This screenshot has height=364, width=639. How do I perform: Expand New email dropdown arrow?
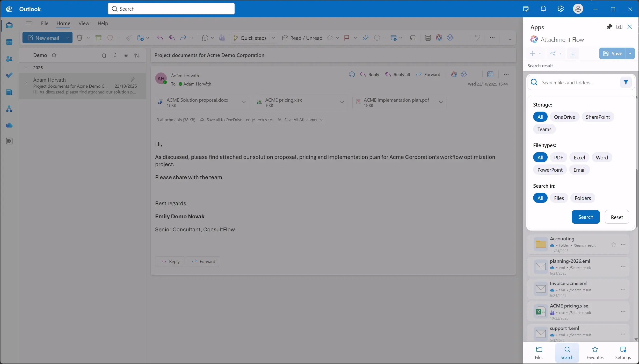68,38
